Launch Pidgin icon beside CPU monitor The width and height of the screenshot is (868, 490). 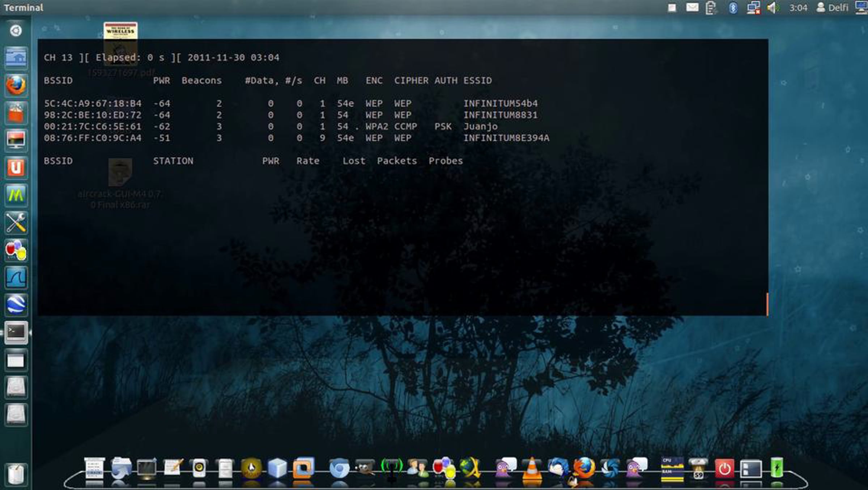click(x=636, y=468)
